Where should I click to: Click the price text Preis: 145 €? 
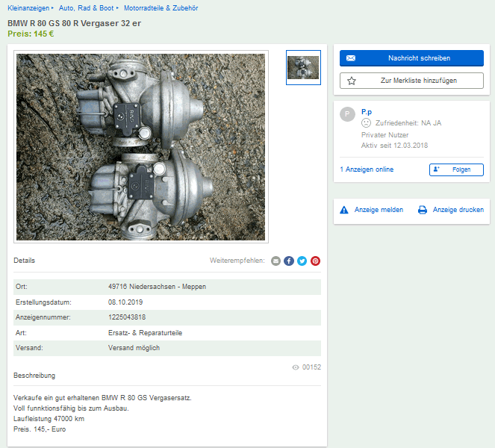(x=31, y=34)
